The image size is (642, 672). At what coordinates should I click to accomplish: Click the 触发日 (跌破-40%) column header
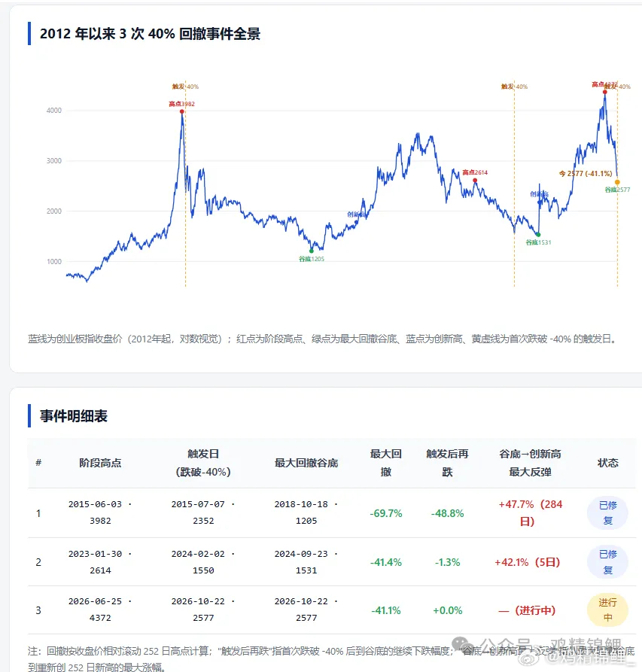203,463
